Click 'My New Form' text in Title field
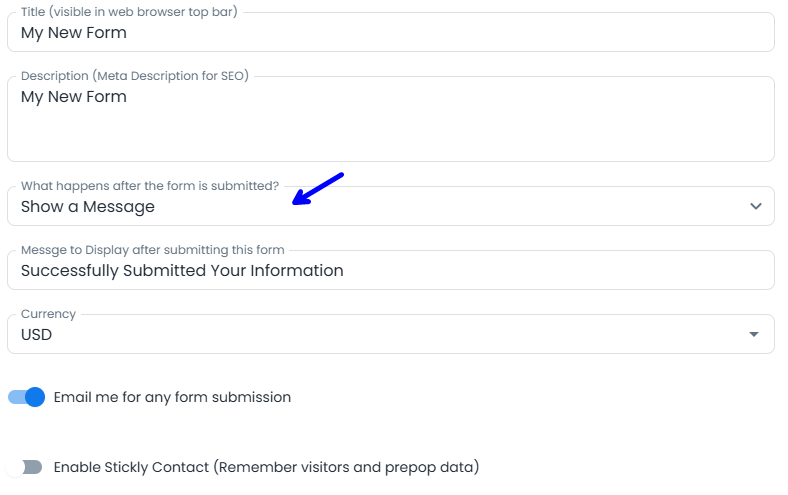Viewport: 788px width, 495px height. [x=74, y=33]
